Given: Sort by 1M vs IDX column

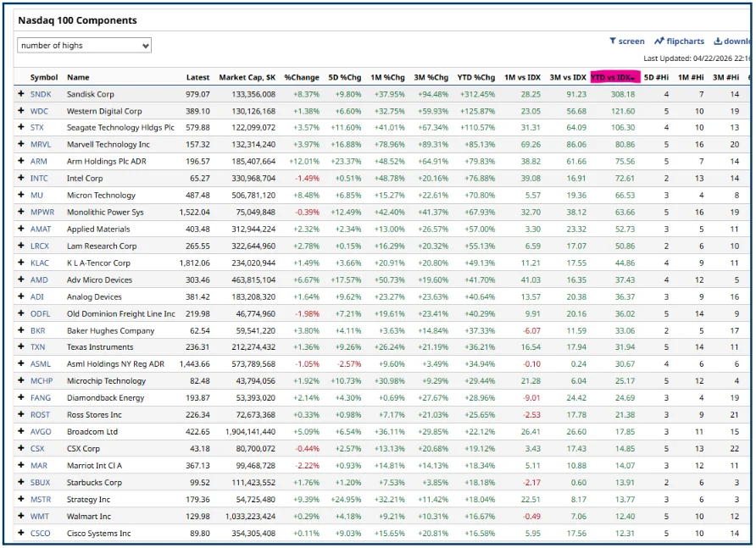Looking at the screenshot, I should (x=522, y=77).
